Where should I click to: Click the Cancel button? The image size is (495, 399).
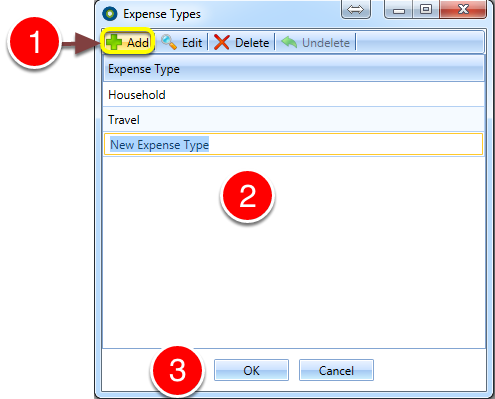[336, 370]
